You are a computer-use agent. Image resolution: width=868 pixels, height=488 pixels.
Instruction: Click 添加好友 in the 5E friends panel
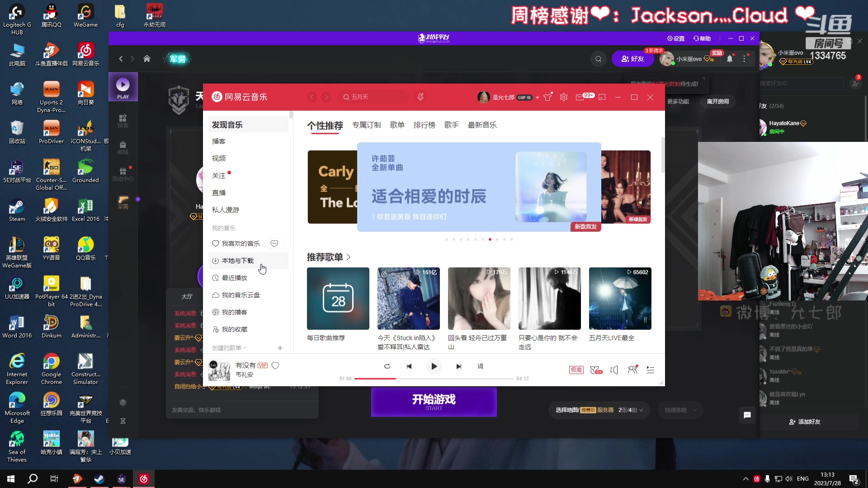coord(805,422)
